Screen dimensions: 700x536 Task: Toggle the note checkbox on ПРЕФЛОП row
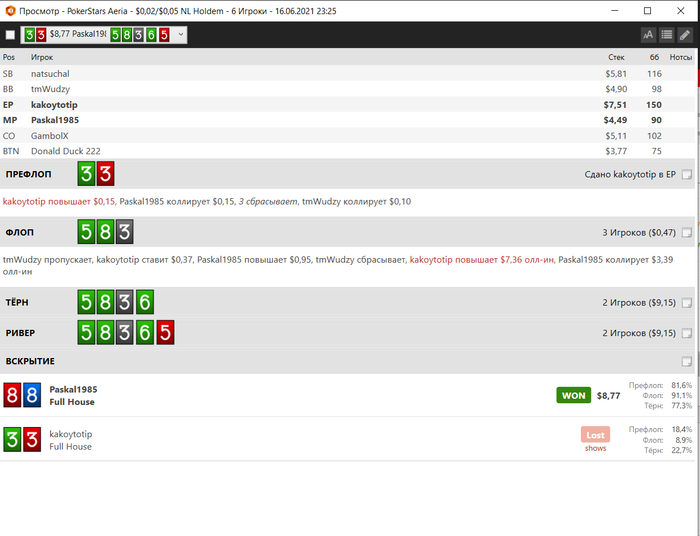(687, 175)
